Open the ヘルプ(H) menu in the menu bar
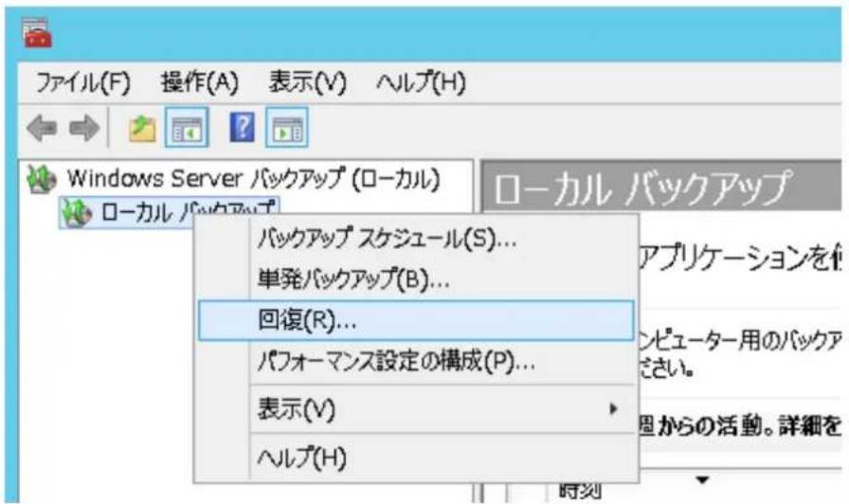 click(x=421, y=82)
